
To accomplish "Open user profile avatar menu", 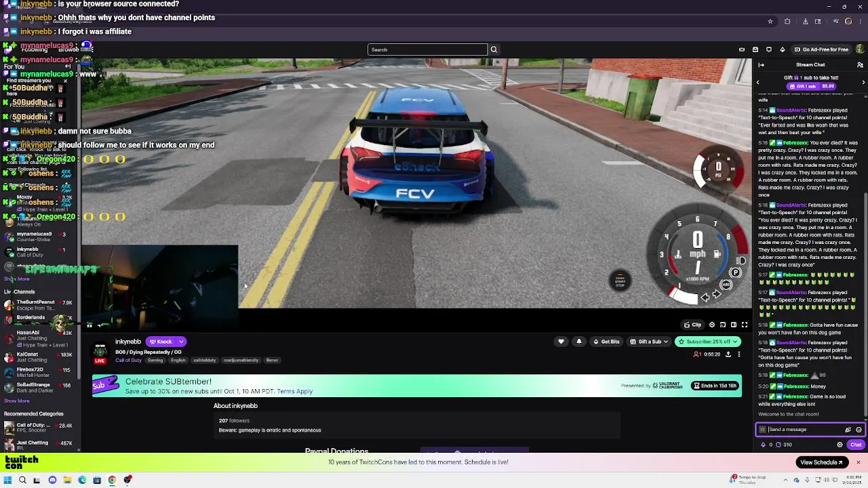I will pos(861,49).
